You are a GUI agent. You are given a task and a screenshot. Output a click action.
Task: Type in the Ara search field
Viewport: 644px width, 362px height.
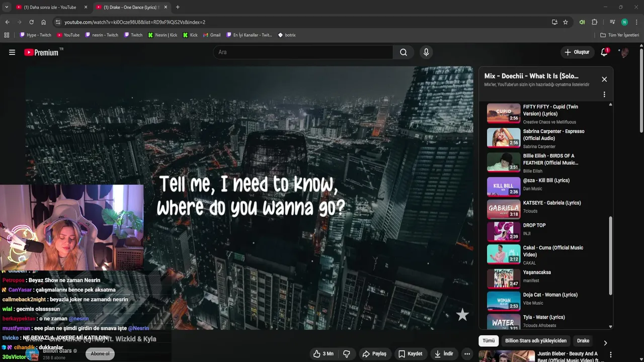click(303, 52)
